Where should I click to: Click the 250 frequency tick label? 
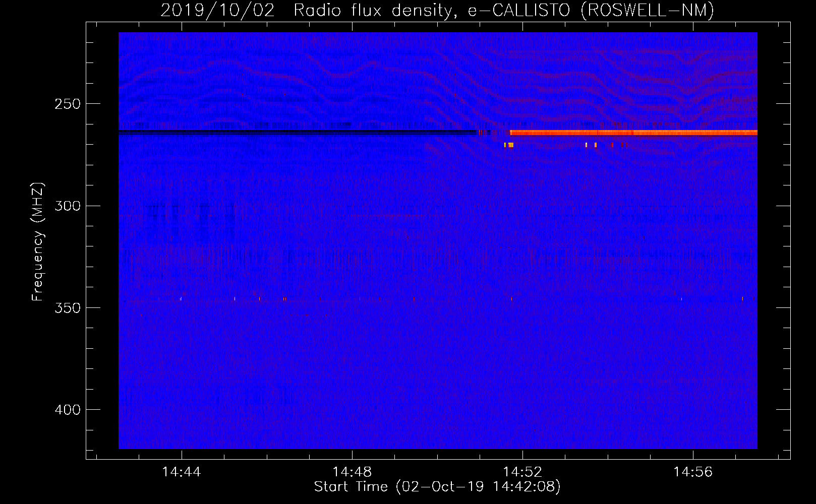tap(68, 104)
